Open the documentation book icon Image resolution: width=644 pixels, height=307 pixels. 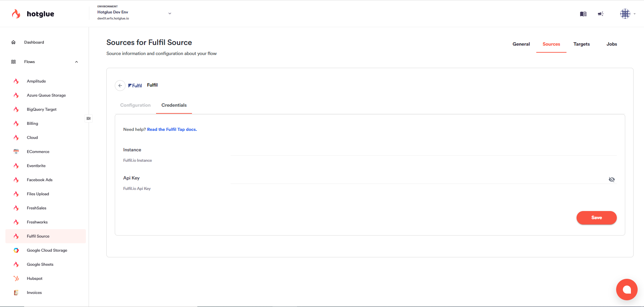click(x=583, y=14)
